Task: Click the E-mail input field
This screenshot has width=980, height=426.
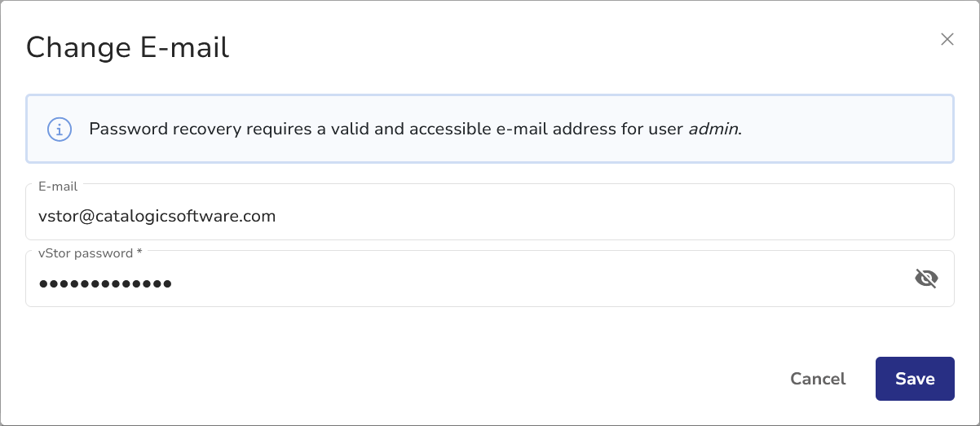Action: (489, 216)
